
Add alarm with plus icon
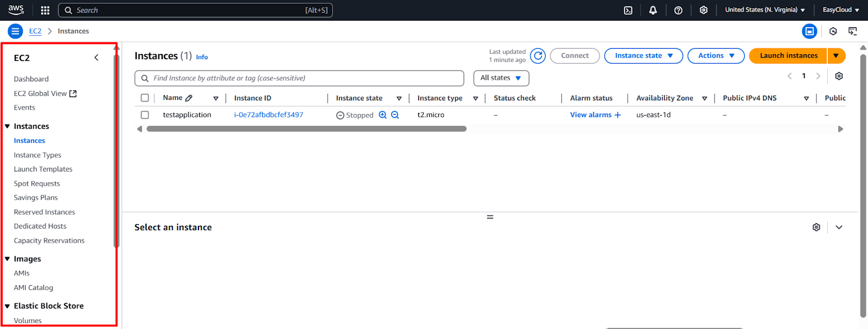pos(617,115)
